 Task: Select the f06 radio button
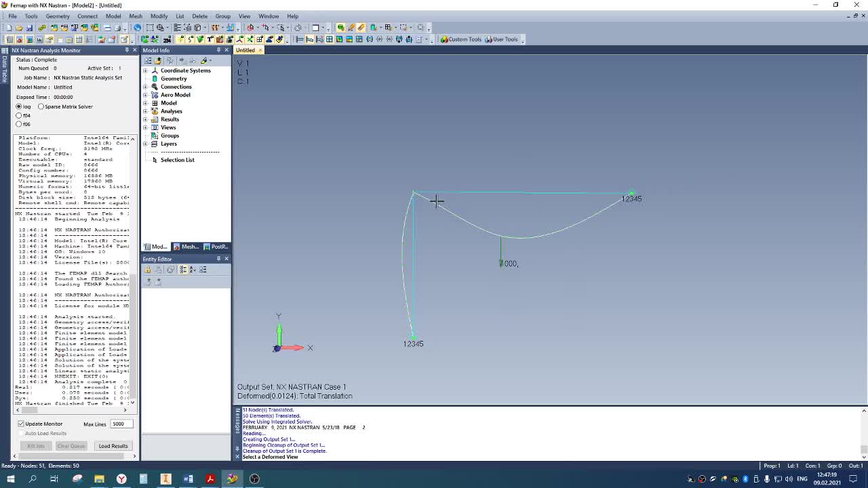(19, 124)
